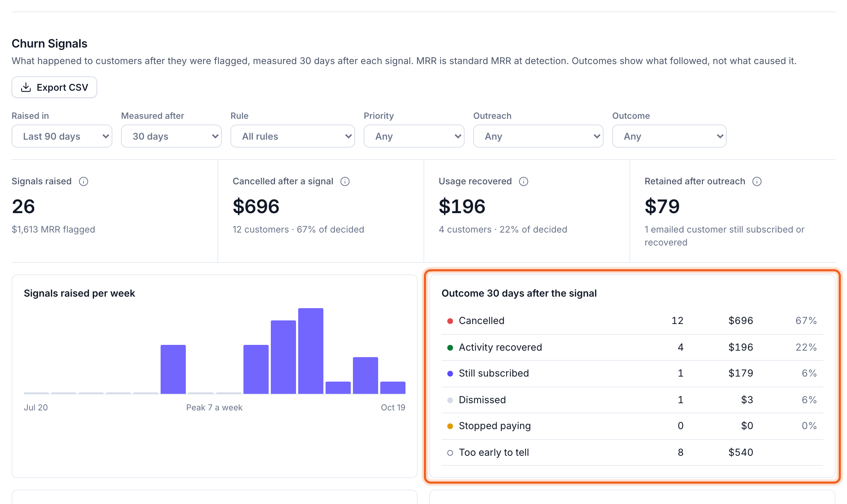Screen dimensions: 847x504
Task: Click the green dot beside Activity recovered
Action: tap(450, 348)
